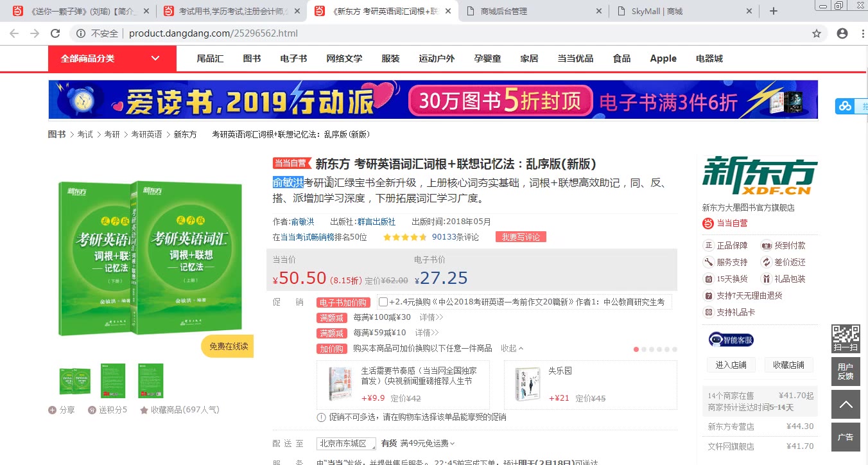Close the SkyMall 商城 browser tab
Viewport: 868px width, 465px height.
coord(750,12)
